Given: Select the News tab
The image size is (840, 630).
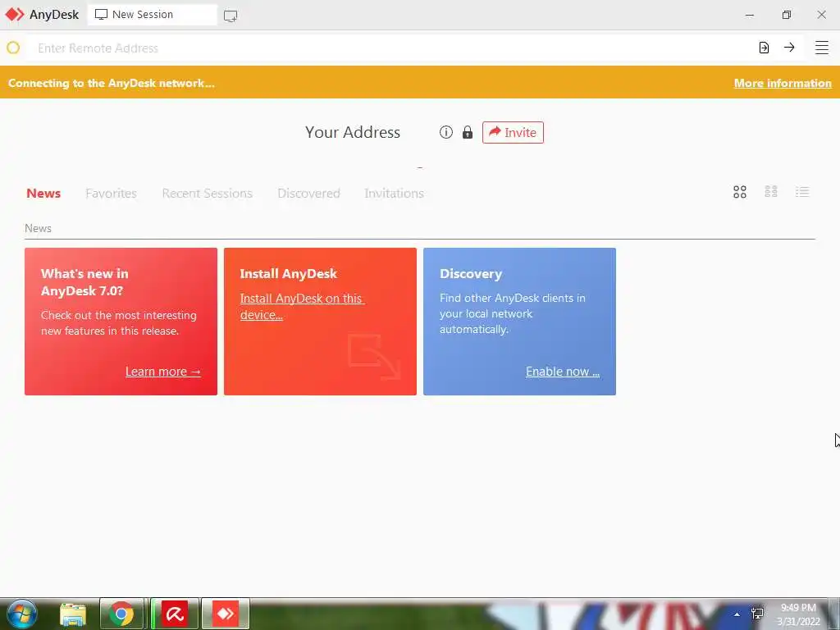Looking at the screenshot, I should (43, 194).
